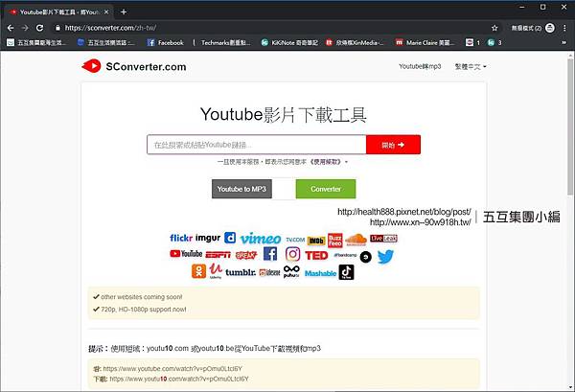
Task: Open the Chrome three-dot menu
Action: (564, 28)
